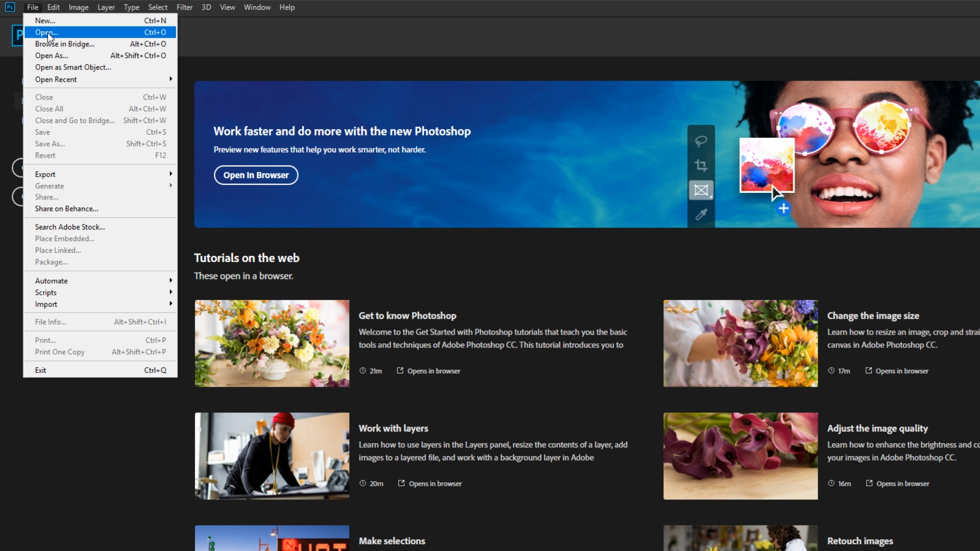Open the 3D menu
This screenshot has width=980, height=551.
pos(206,7)
